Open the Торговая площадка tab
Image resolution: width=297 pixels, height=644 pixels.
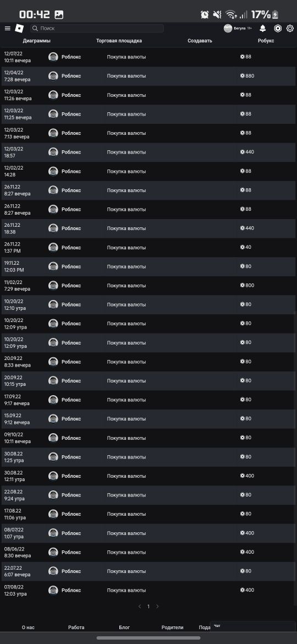tap(119, 41)
